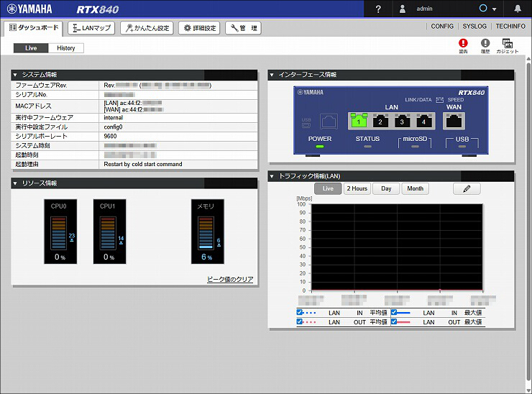Click the red warning alert icon

463,44
